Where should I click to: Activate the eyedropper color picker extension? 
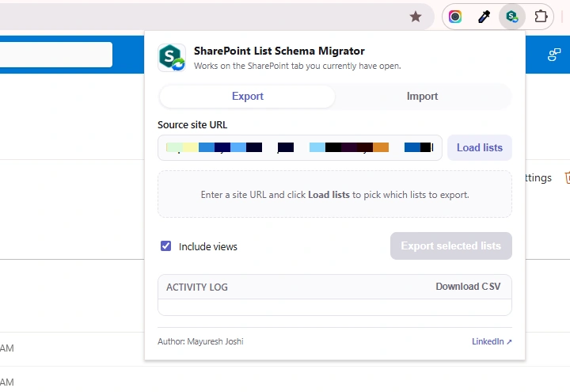tap(484, 17)
